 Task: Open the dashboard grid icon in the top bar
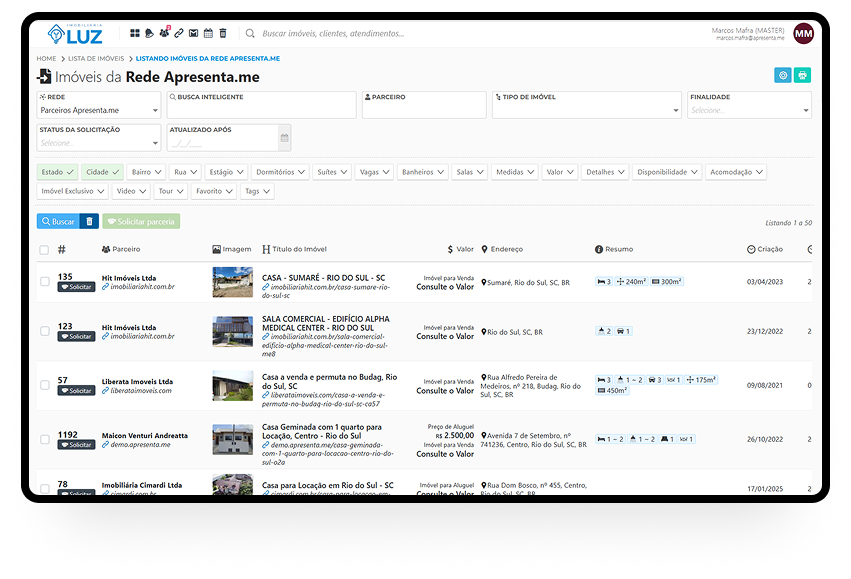pos(135,33)
